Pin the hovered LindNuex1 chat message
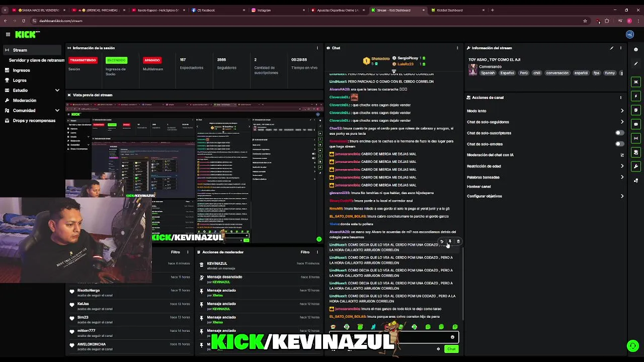Image resolution: width=644 pixels, height=362 pixels. click(x=450, y=242)
